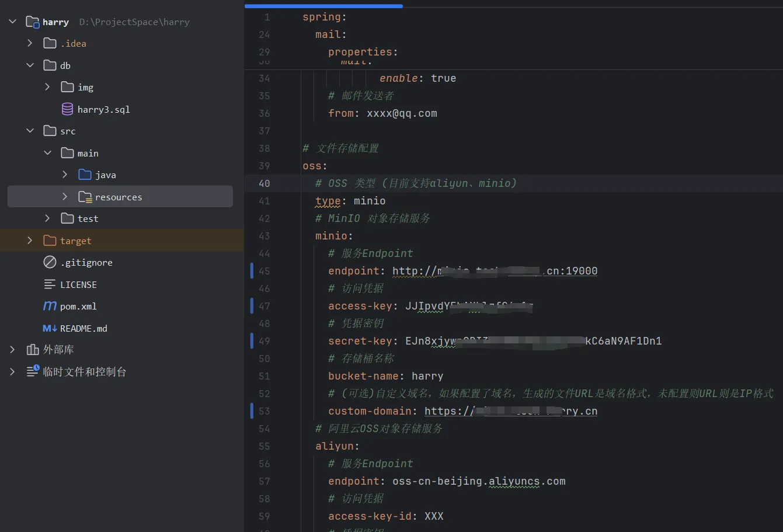Click the src folder icon

(x=50, y=131)
